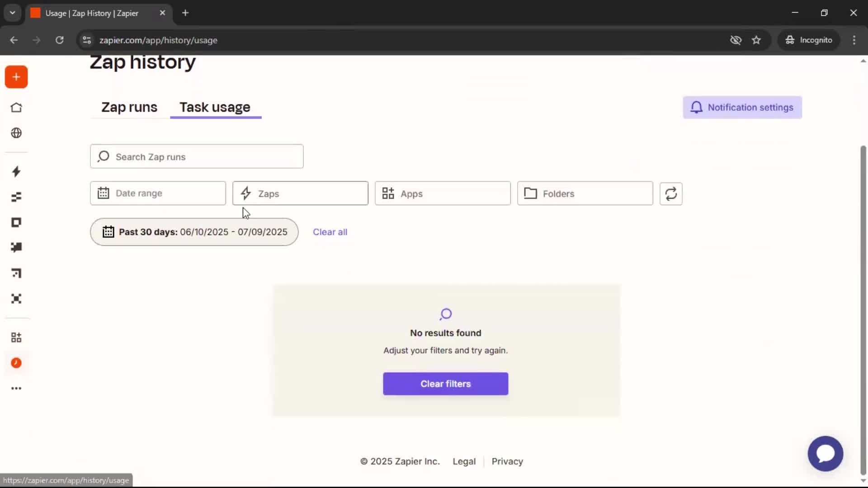
Task: Go back in browser history
Action: (x=14, y=40)
